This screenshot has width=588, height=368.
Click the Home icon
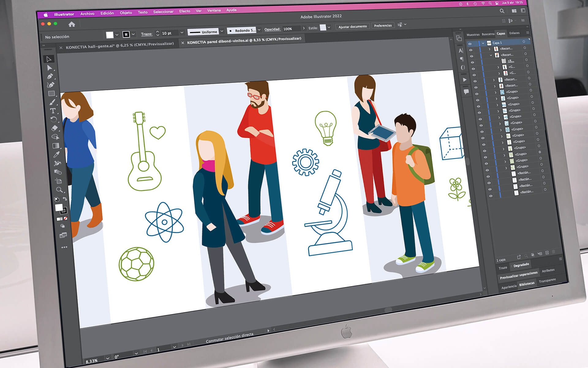coord(72,24)
